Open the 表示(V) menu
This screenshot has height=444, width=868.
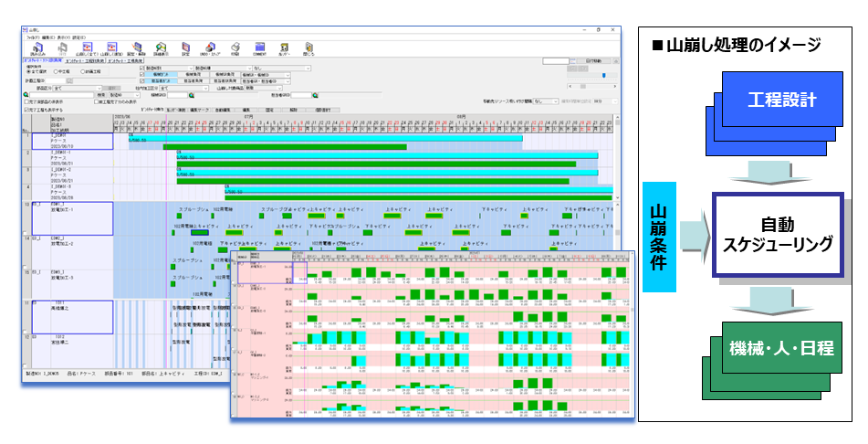63,37
